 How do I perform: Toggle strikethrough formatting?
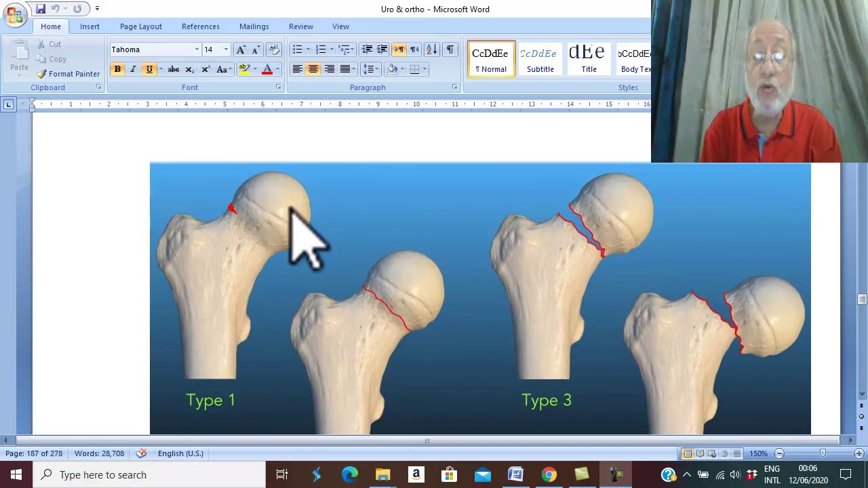(x=174, y=69)
